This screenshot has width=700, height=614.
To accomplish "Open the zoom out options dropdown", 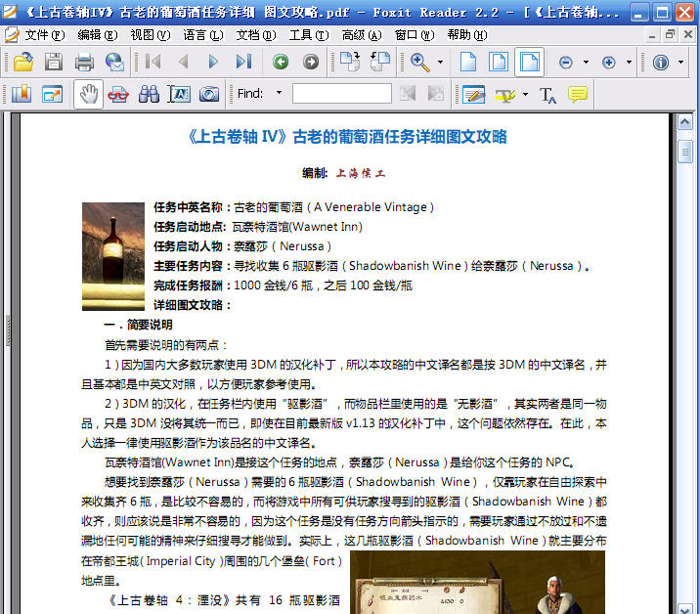I will 587,62.
